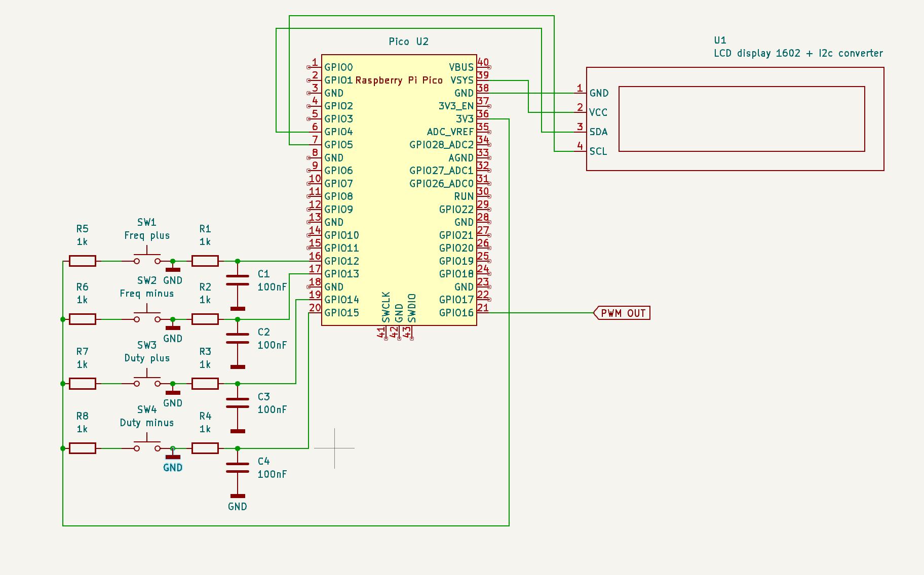This screenshot has width=924, height=575.
Task: Click pin 21 GPIO16 on the Pico
Action: pos(482,312)
